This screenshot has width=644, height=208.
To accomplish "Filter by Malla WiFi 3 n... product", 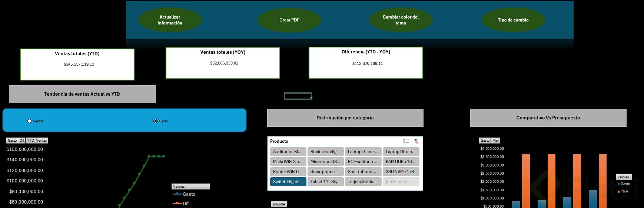I will (288, 162).
